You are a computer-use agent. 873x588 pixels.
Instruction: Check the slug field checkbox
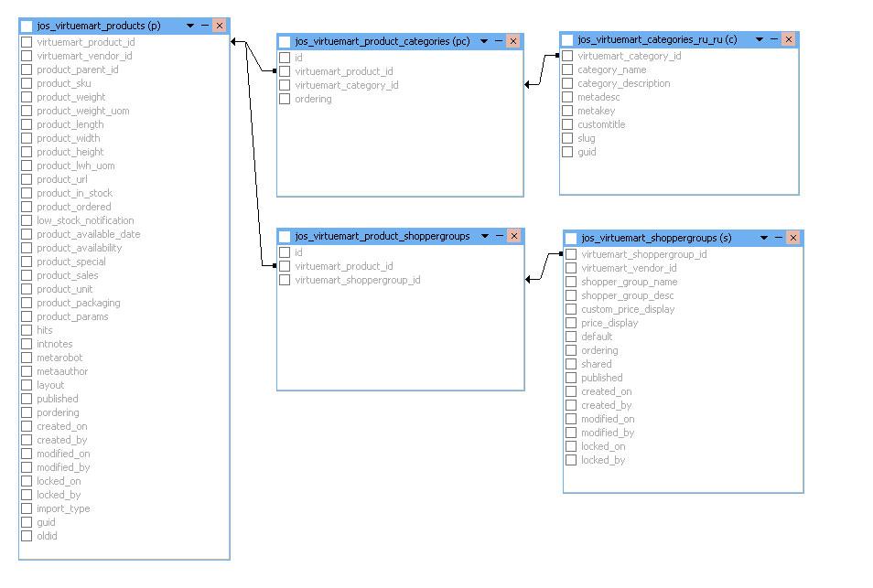pos(567,138)
